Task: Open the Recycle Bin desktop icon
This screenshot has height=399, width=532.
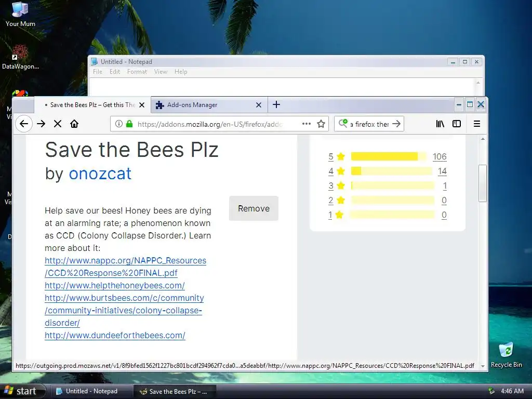Action: pos(506,354)
